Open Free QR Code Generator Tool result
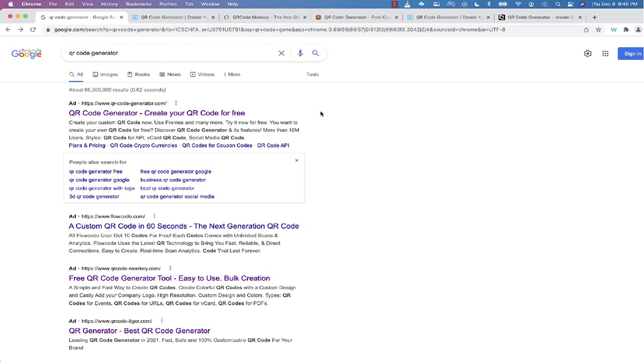The image size is (644, 362). point(169,278)
